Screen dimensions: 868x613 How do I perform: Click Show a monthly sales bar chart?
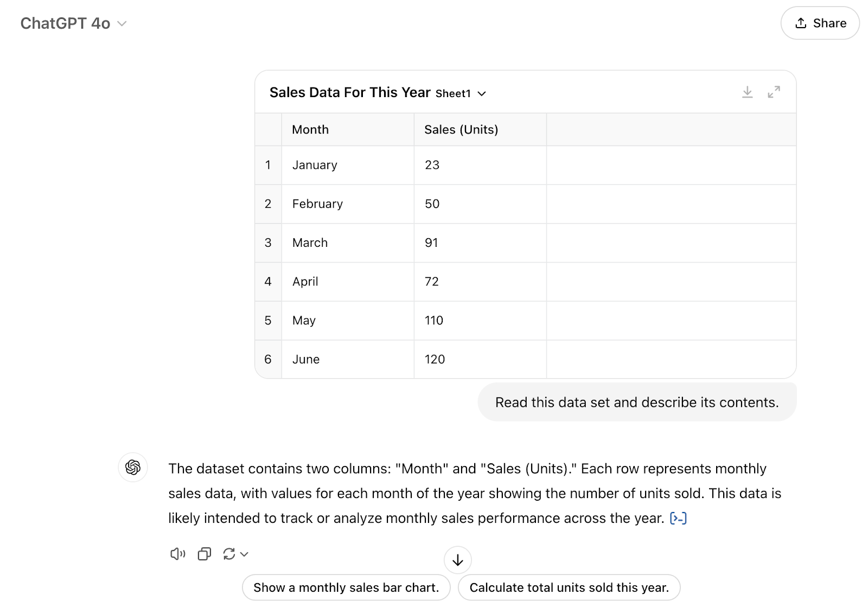click(x=346, y=587)
